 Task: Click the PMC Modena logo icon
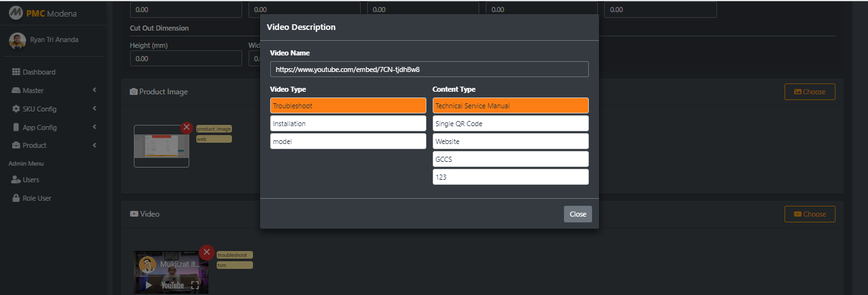pyautogui.click(x=15, y=13)
